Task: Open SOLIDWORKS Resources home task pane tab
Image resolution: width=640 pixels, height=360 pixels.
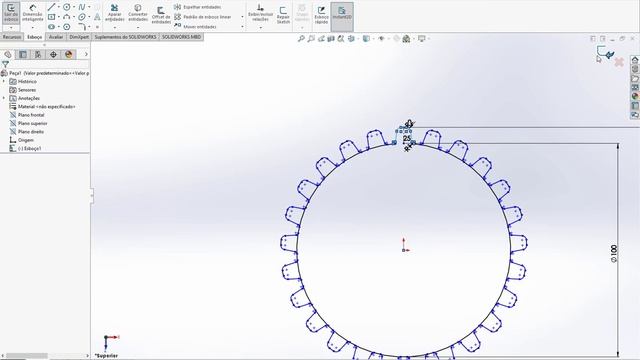Action: (x=635, y=60)
